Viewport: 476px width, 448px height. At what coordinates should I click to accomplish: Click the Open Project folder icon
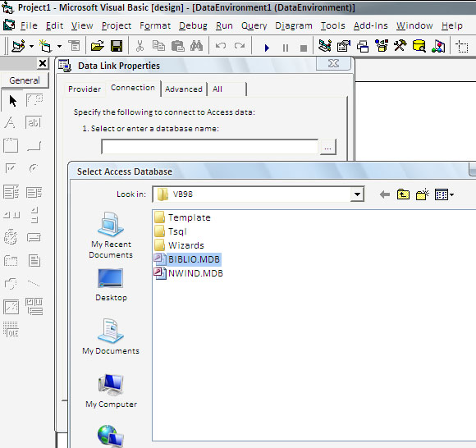click(97, 47)
